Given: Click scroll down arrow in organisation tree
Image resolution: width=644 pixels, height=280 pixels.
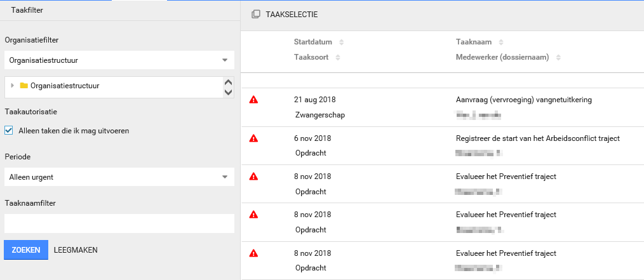Looking at the screenshot, I should 229,93.
